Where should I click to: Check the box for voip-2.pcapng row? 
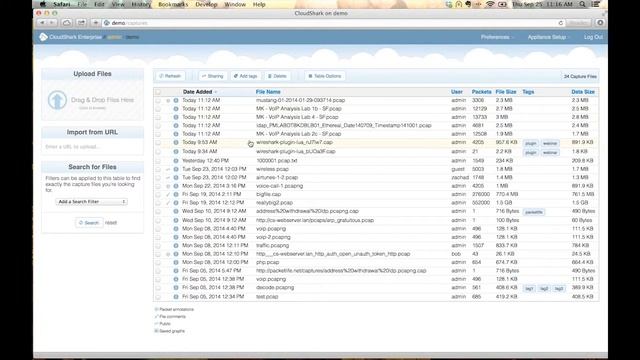click(x=158, y=237)
